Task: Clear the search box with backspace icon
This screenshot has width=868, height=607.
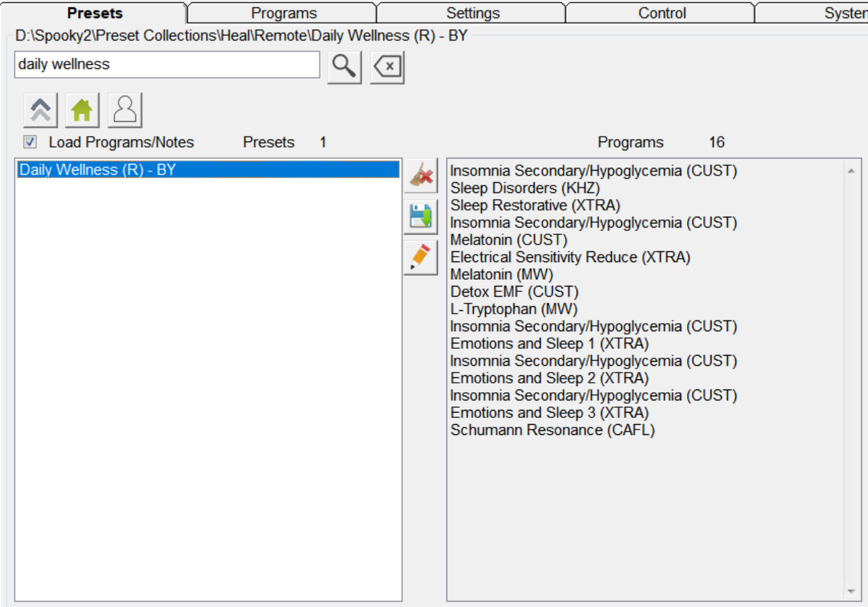Action: (x=387, y=67)
